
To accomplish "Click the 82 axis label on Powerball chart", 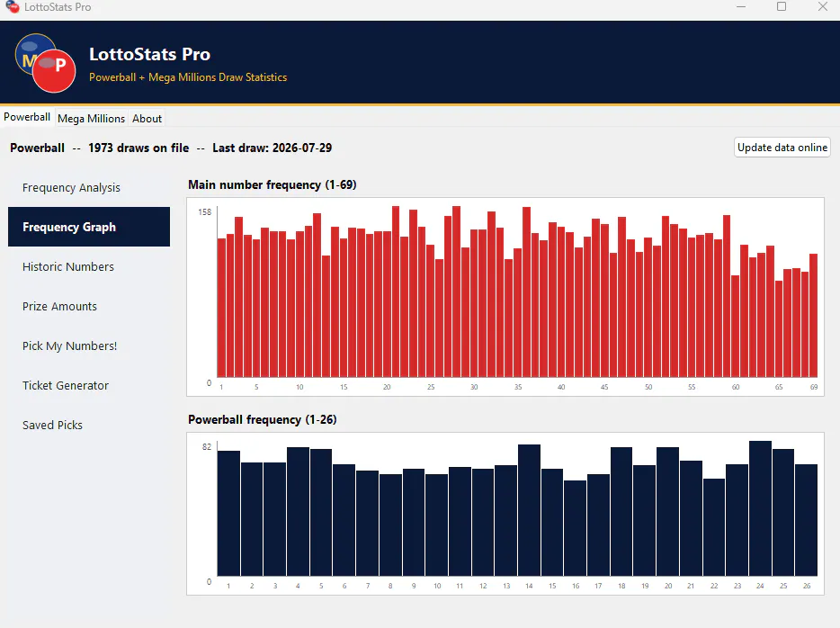I will point(207,447).
